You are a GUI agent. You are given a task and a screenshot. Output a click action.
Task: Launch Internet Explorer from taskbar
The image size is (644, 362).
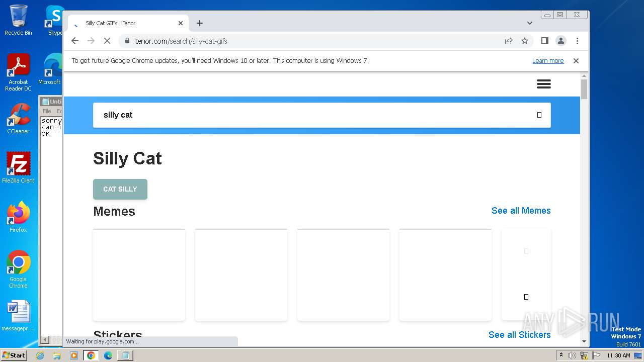click(40, 355)
